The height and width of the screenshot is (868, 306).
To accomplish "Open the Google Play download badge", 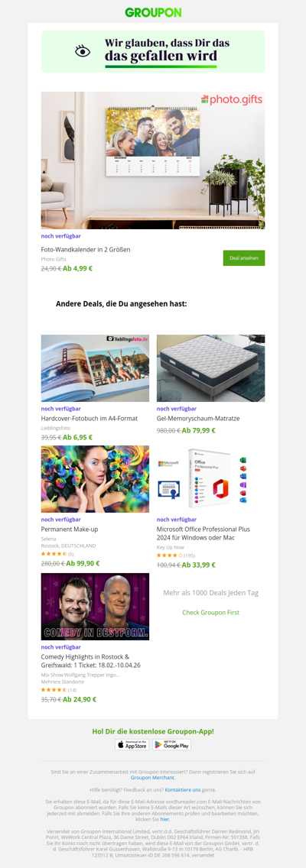I will point(172,744).
